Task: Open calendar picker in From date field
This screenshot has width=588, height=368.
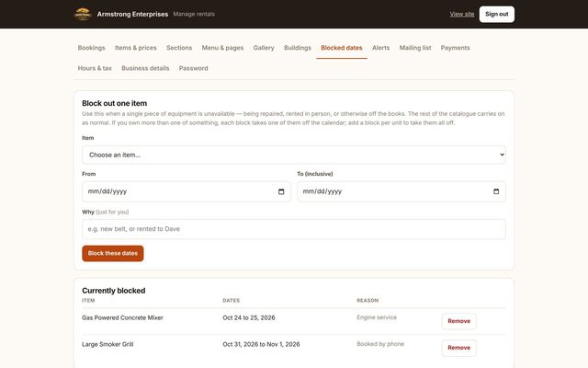Action: 281,191
